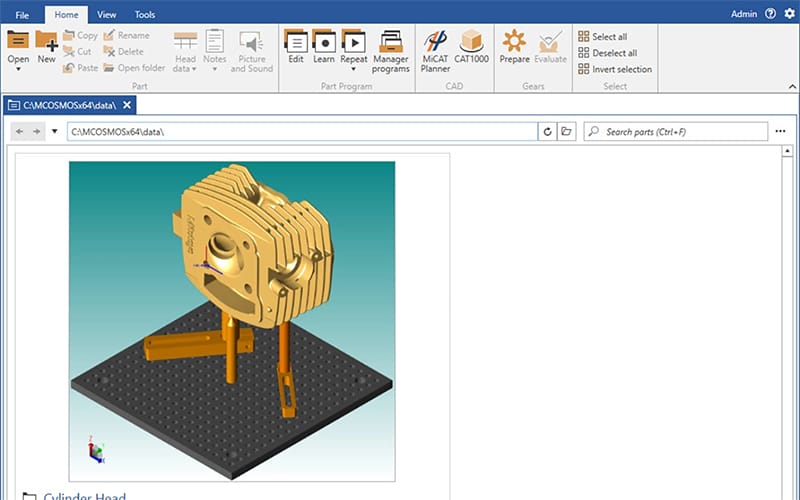The image size is (800, 500).
Task: Open the File menu
Action: (x=23, y=15)
